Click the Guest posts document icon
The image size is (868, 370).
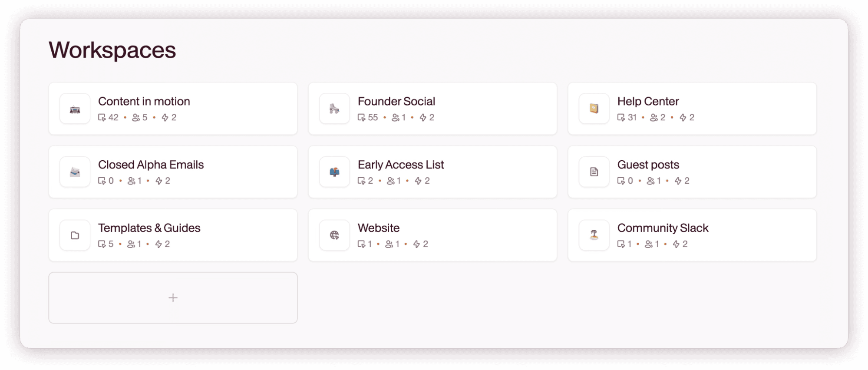click(594, 172)
